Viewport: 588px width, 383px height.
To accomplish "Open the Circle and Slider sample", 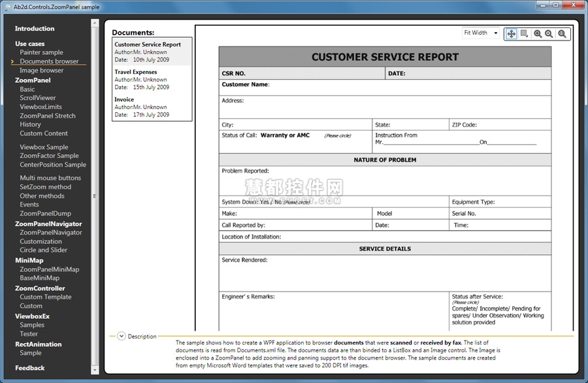I will [x=43, y=250].
